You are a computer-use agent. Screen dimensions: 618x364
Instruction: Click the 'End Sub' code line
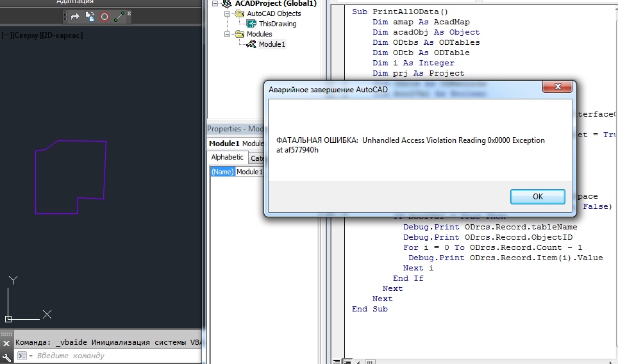pyautogui.click(x=370, y=309)
